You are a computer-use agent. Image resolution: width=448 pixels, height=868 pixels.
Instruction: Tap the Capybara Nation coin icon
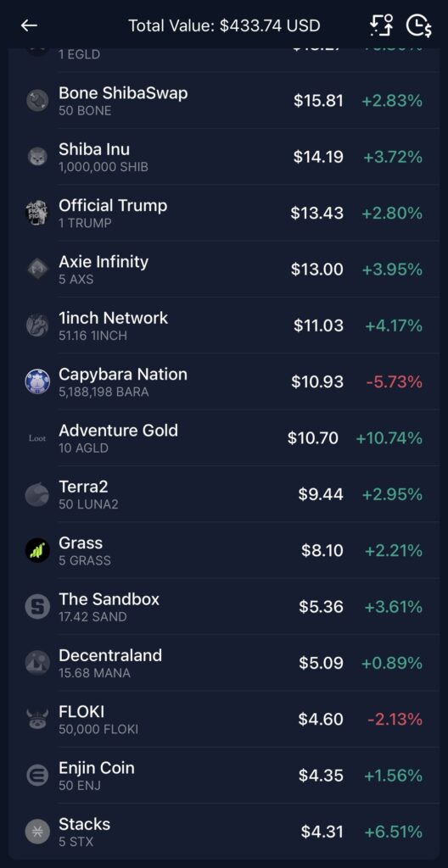(x=37, y=381)
